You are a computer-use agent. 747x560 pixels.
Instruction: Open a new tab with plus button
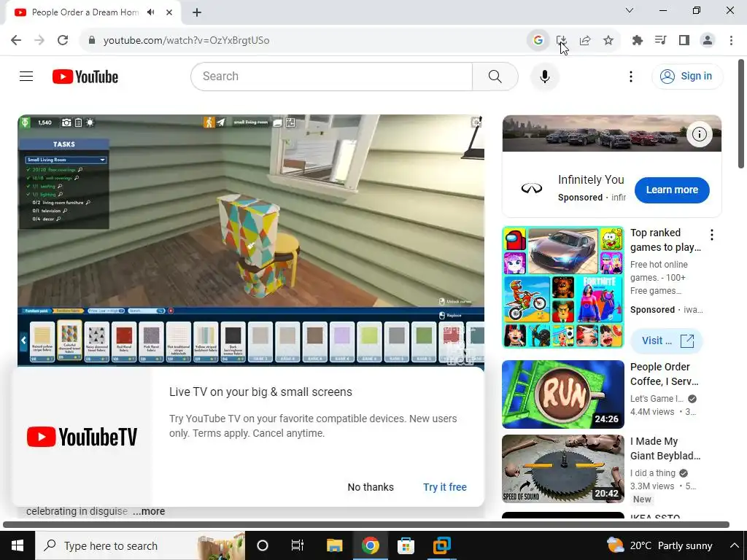(x=197, y=12)
